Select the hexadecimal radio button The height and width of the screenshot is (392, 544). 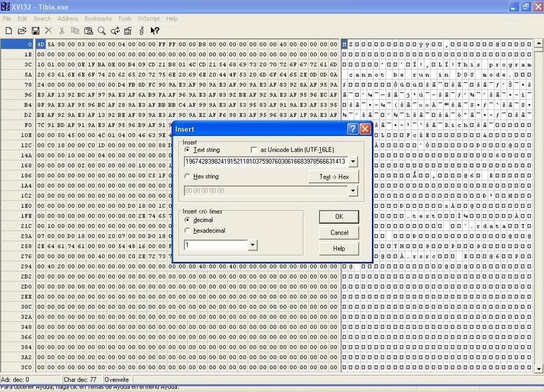coord(186,230)
